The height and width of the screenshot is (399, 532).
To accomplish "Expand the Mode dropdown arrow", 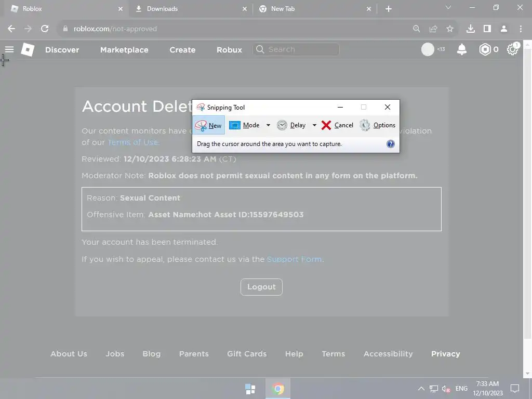I will [268, 125].
